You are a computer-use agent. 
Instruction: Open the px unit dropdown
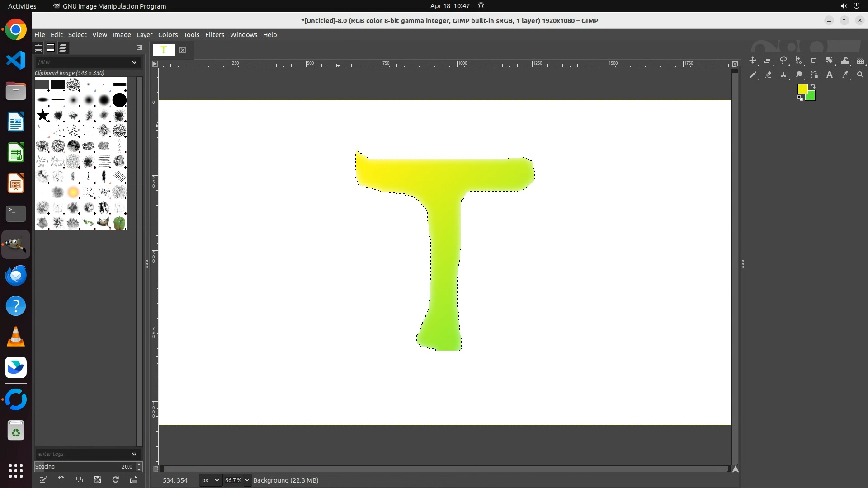(x=210, y=480)
